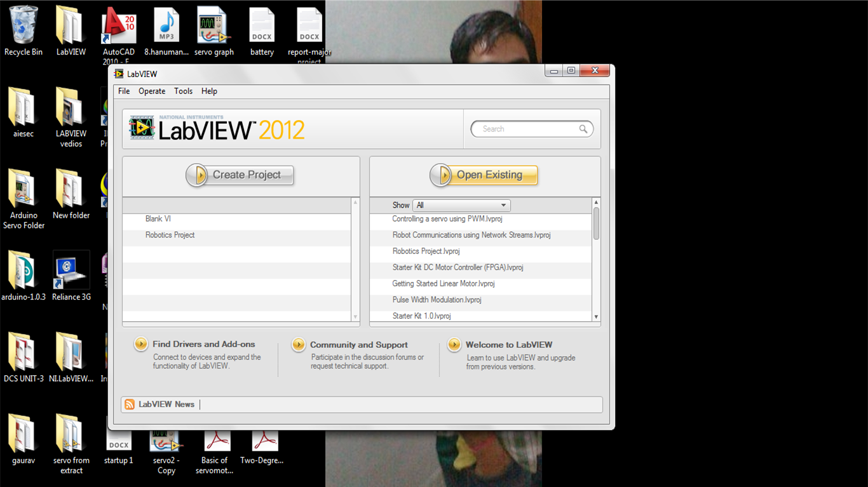Open the File menu

(x=123, y=91)
